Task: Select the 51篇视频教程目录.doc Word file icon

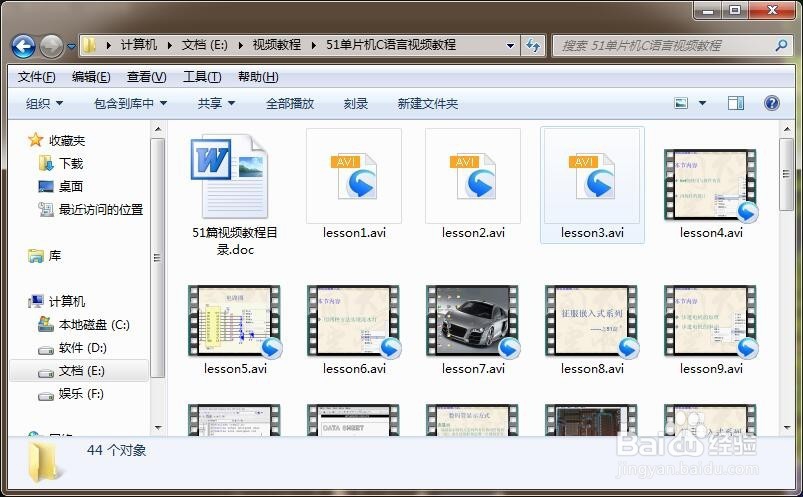Action: (229, 176)
